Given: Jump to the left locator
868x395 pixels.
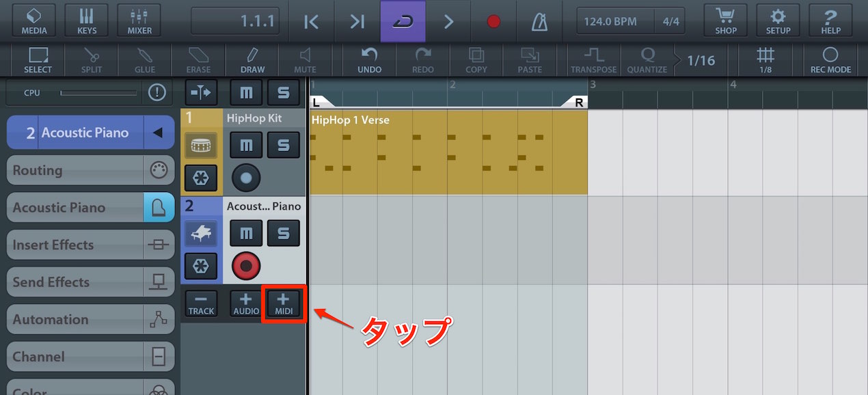Looking at the screenshot, I should [x=312, y=21].
